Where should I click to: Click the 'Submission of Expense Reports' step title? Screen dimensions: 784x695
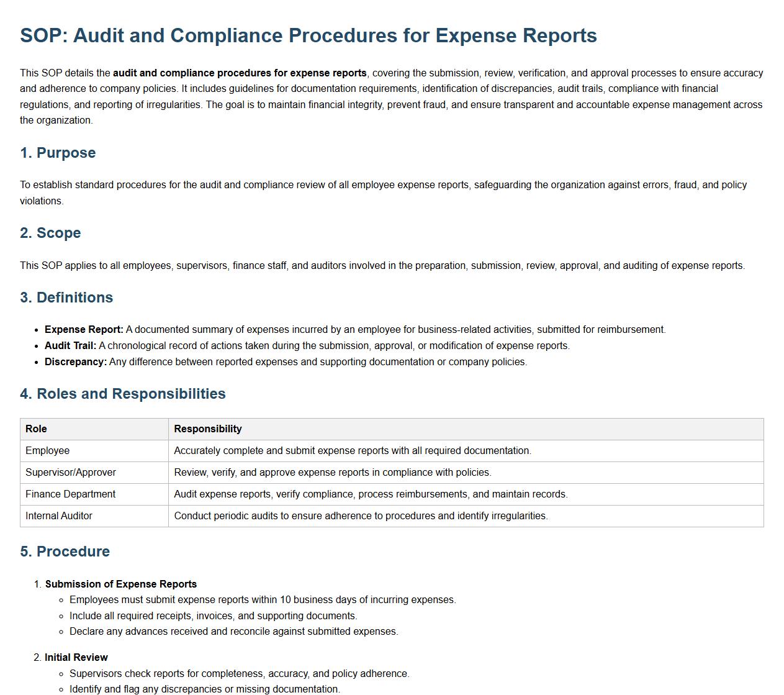pyautogui.click(x=121, y=584)
